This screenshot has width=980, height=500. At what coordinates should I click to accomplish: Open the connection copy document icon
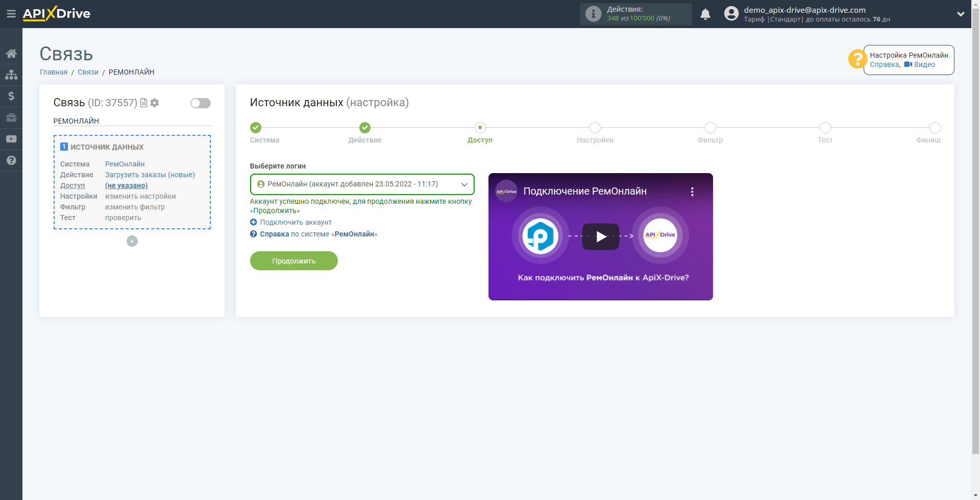pos(144,103)
